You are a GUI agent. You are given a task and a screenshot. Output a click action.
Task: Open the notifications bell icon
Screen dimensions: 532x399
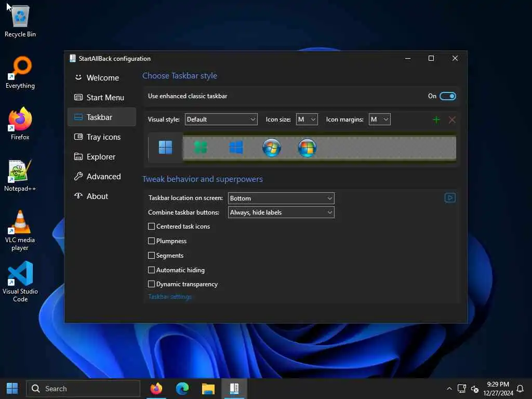click(x=520, y=389)
